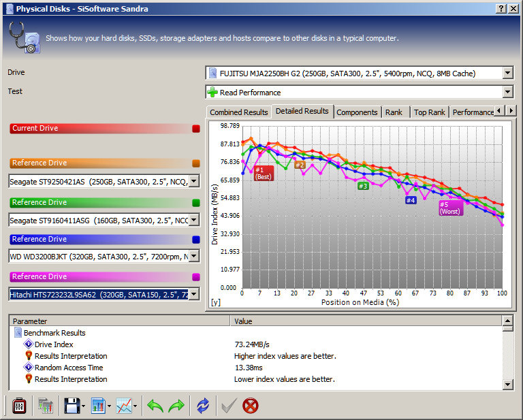
Task: Click the line graph view icon
Action: [124, 406]
